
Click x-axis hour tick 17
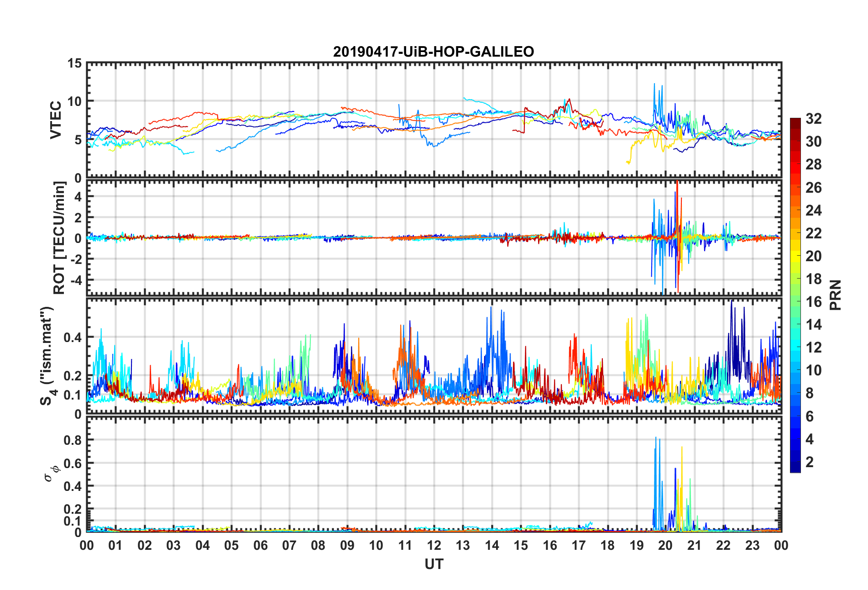tap(579, 545)
